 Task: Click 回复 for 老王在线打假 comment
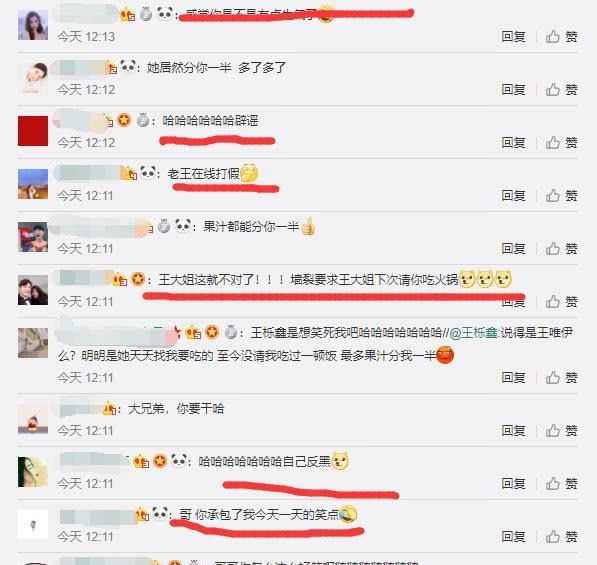click(x=513, y=196)
